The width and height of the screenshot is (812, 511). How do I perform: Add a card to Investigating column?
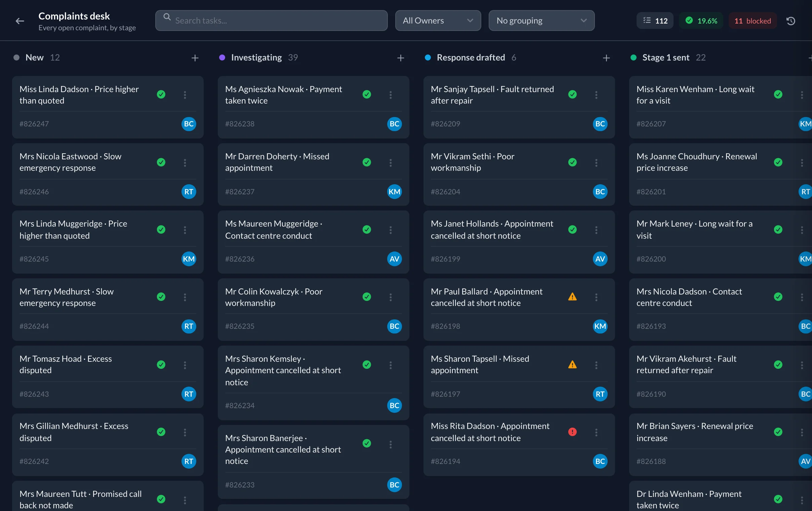(x=401, y=58)
